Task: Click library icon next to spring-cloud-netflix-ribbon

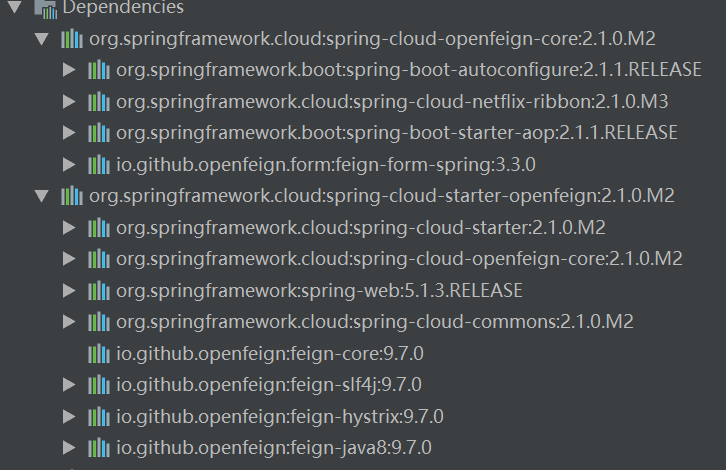Action: [x=98, y=101]
